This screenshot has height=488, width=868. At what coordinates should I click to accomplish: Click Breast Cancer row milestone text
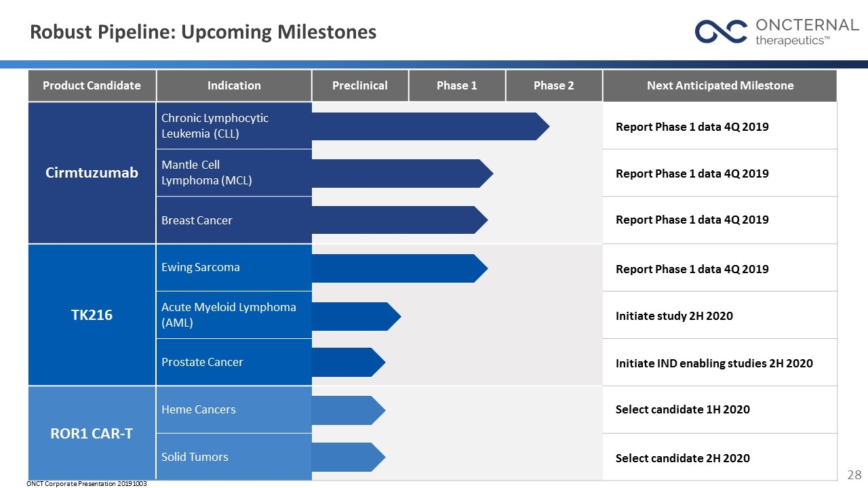tap(692, 220)
